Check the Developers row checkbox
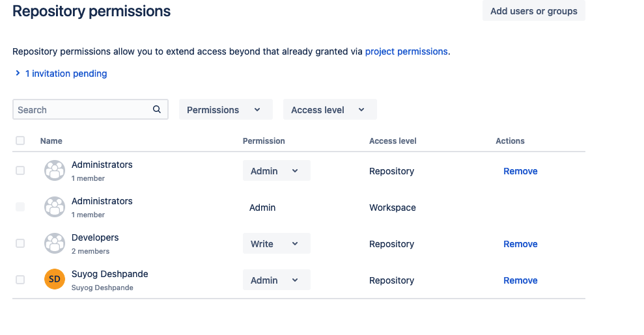This screenshot has width=644, height=335. [x=20, y=243]
